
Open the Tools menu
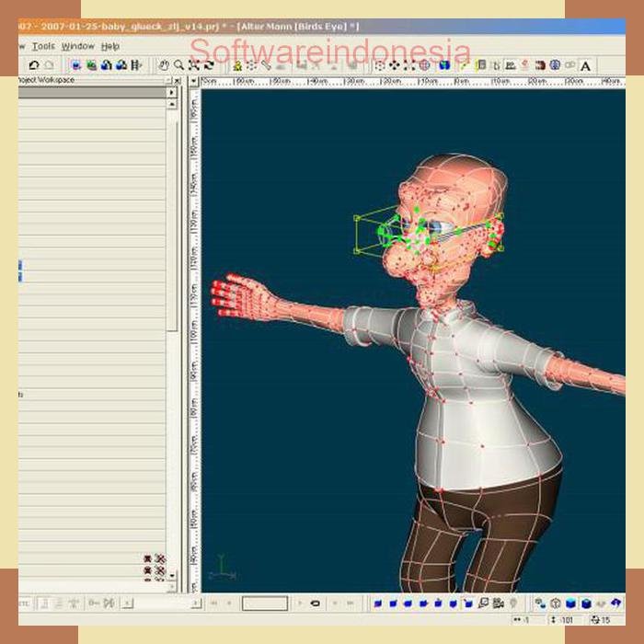click(x=43, y=46)
